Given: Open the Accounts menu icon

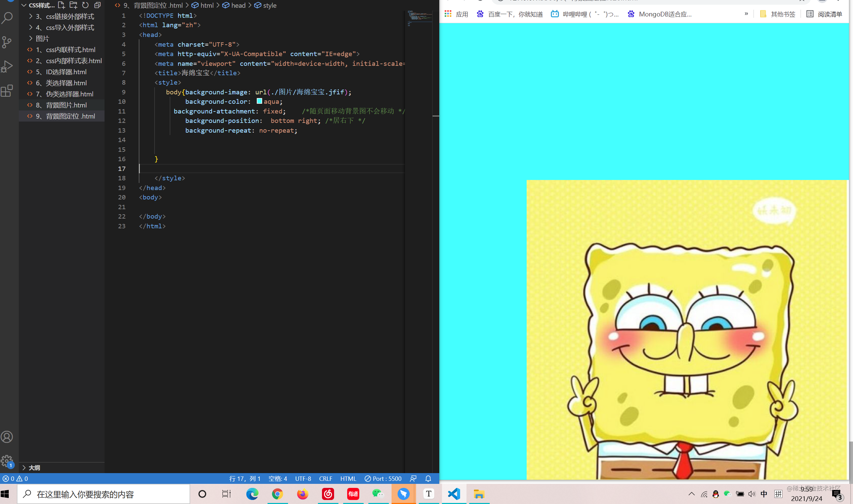Looking at the screenshot, I should (7, 437).
